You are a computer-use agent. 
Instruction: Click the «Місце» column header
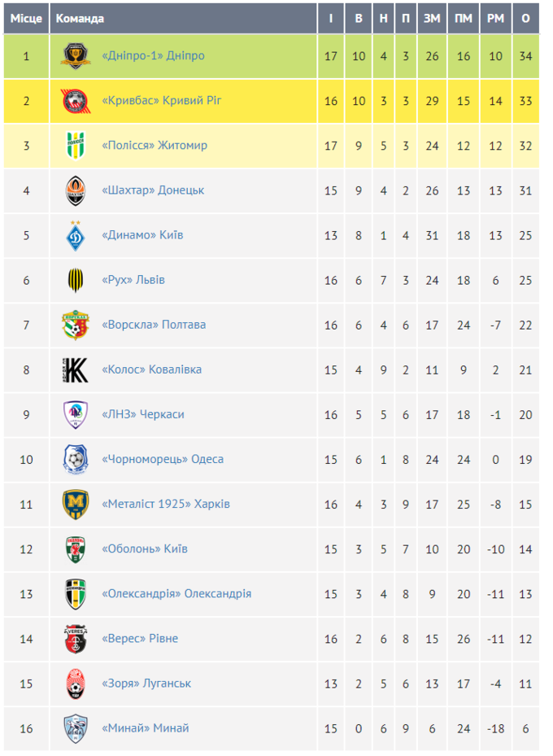click(25, 18)
